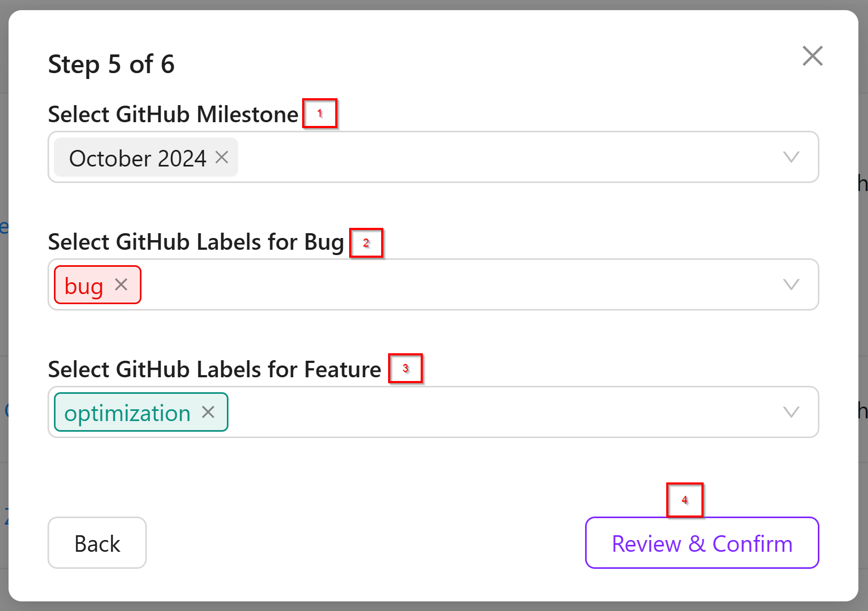Click annotation marker 3 beside Feature heading

click(x=405, y=368)
